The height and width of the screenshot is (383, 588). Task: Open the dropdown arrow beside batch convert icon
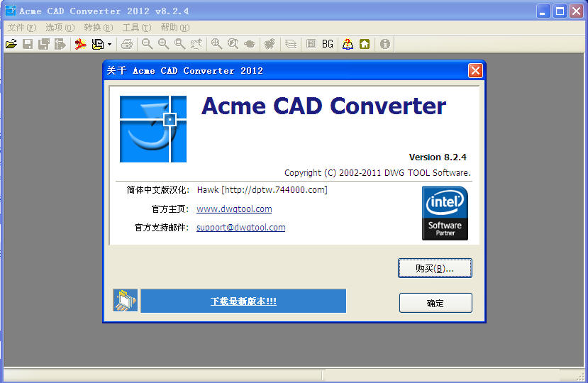[x=109, y=44]
